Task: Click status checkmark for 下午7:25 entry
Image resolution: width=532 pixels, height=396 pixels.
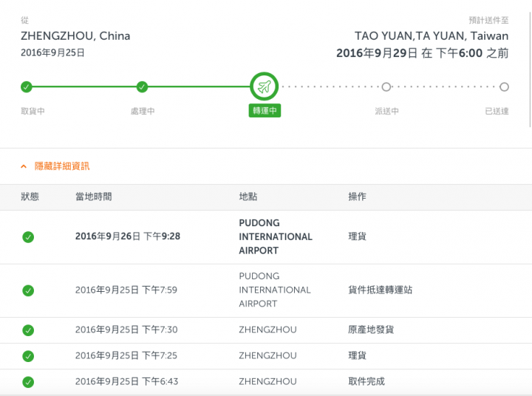Action: pos(28,356)
